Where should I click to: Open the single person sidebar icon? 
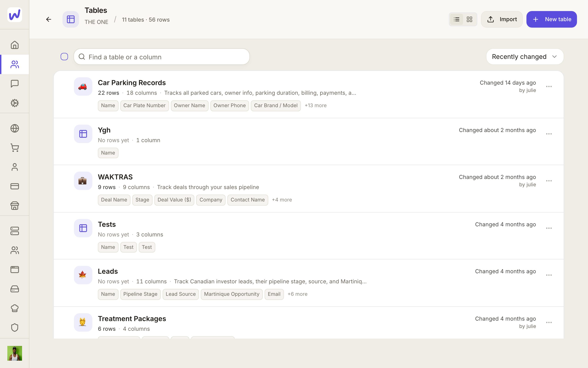(x=14, y=167)
